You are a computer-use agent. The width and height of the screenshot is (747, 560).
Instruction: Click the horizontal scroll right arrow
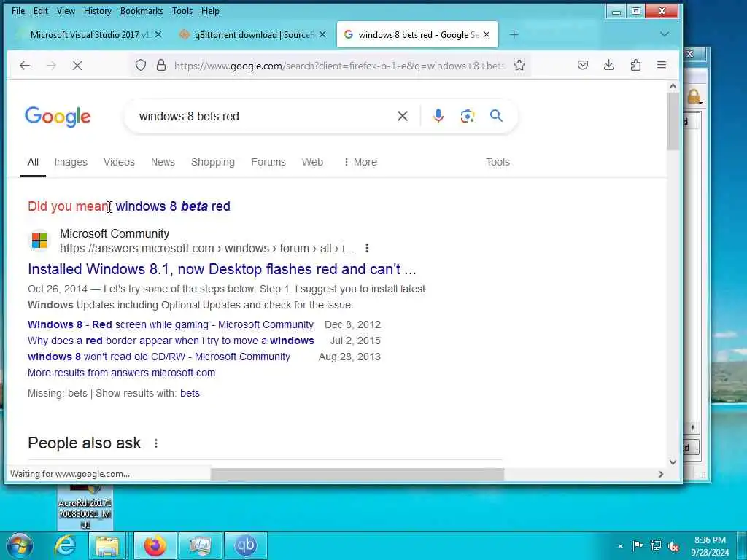[661, 474]
